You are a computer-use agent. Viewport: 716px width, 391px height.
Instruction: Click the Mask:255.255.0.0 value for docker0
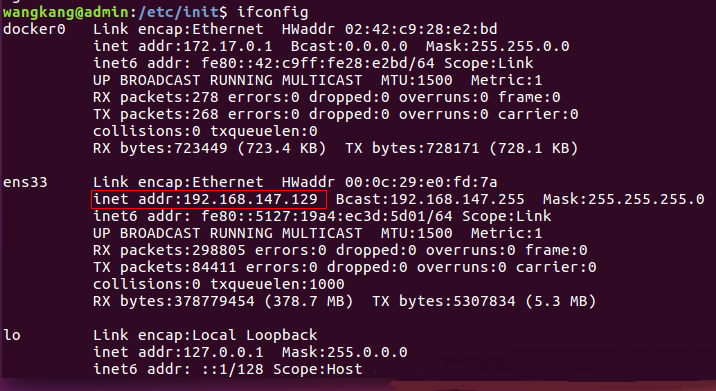click(x=498, y=46)
